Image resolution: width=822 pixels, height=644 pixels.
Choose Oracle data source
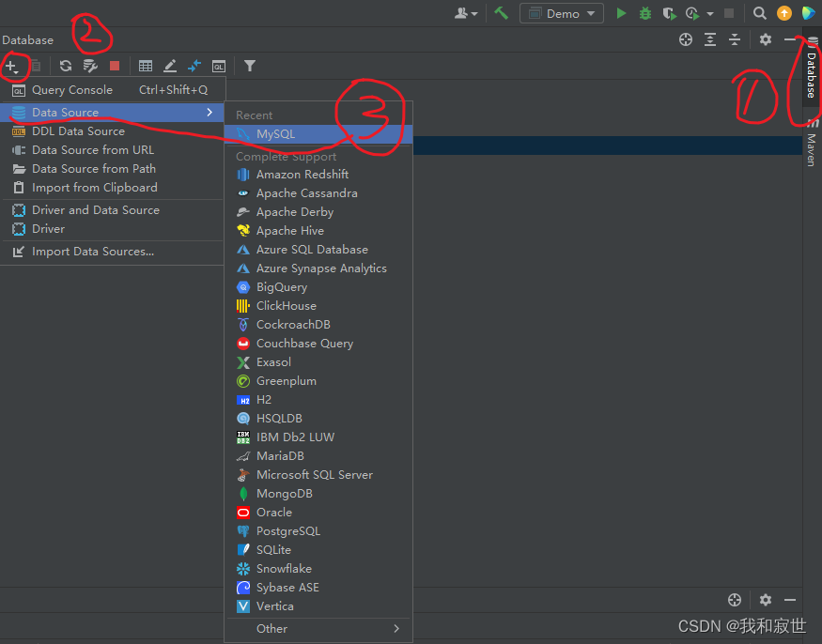click(x=318, y=513)
